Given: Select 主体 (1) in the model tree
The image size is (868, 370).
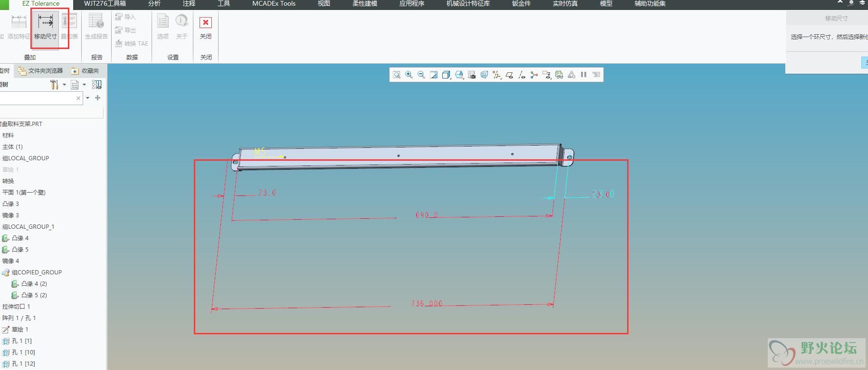Looking at the screenshot, I should click(x=12, y=147).
